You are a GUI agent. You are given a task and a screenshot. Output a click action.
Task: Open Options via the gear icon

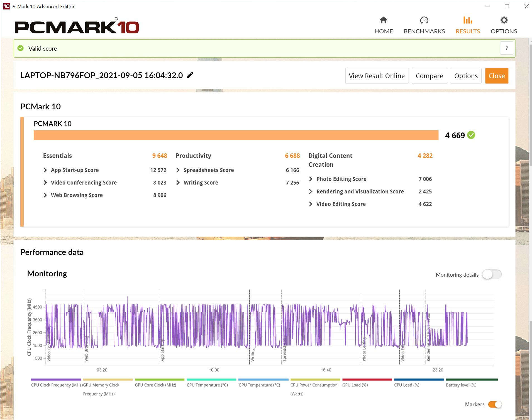click(x=504, y=20)
